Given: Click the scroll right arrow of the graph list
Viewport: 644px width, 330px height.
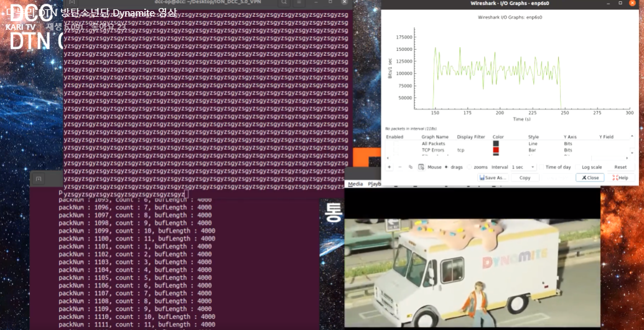Looking at the screenshot, I should 627,158.
